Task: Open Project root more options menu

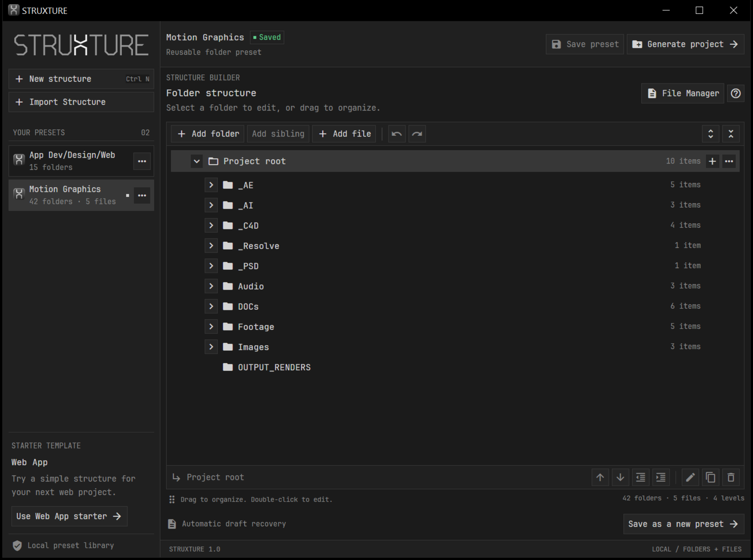Action: pyautogui.click(x=729, y=161)
